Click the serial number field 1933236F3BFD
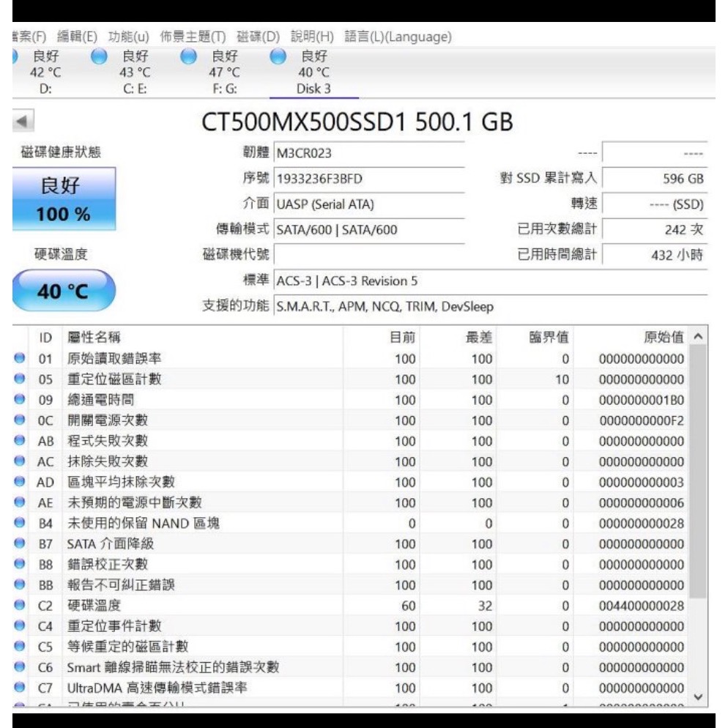728x728 pixels. (370, 178)
